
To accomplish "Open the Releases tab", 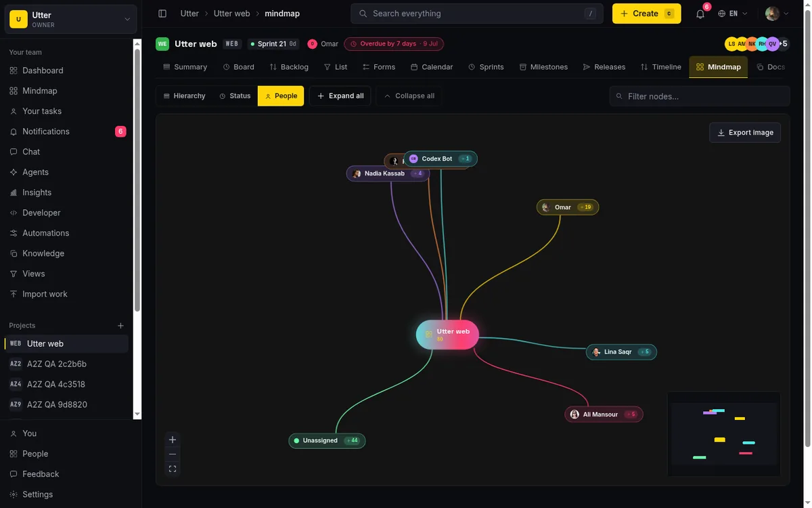I will pos(604,67).
